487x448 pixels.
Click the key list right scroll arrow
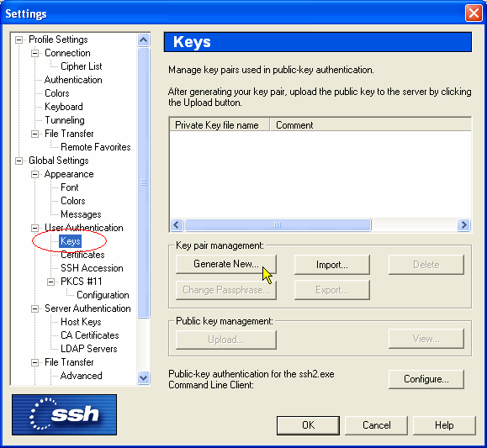click(463, 224)
